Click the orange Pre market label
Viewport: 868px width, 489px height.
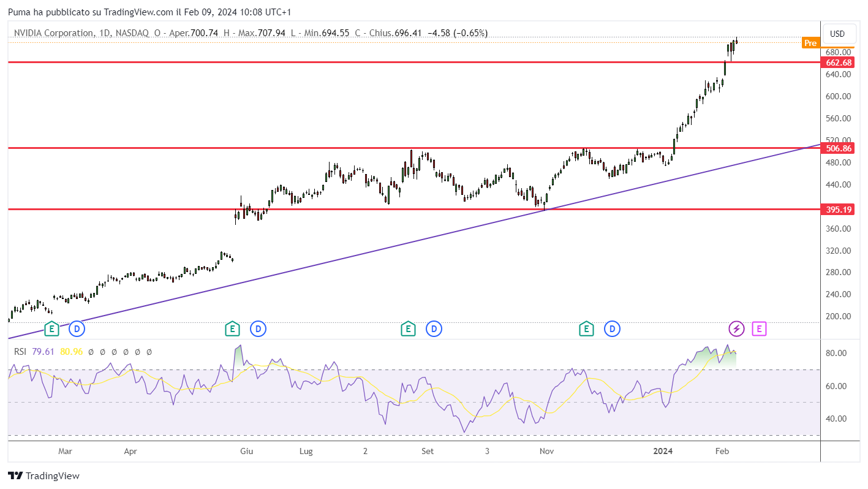pos(810,43)
